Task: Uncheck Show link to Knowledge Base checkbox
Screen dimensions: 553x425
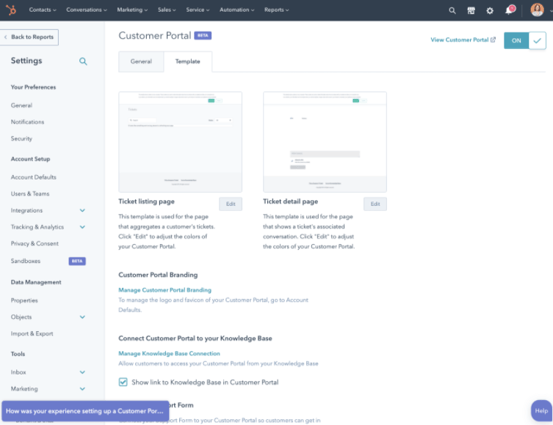Action: tap(123, 382)
